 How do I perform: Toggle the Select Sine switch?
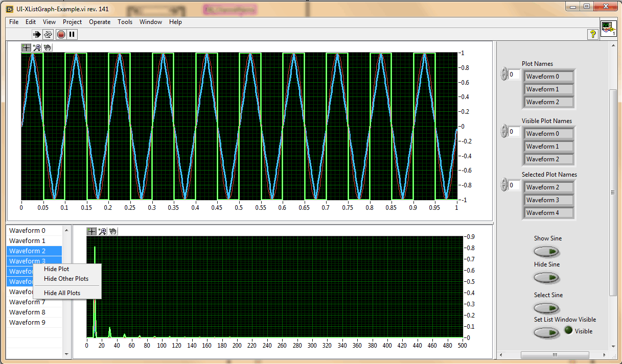click(x=546, y=308)
